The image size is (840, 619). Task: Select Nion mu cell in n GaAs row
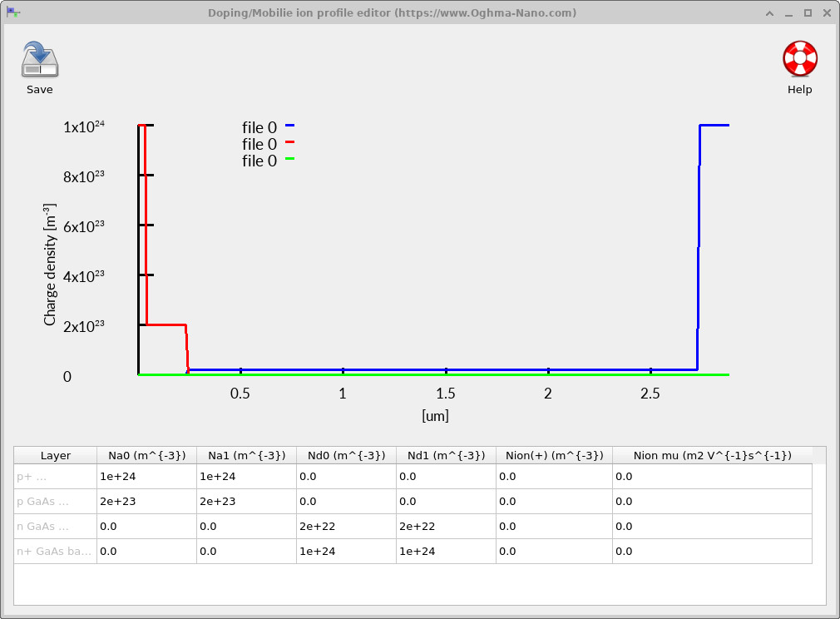tap(712, 527)
